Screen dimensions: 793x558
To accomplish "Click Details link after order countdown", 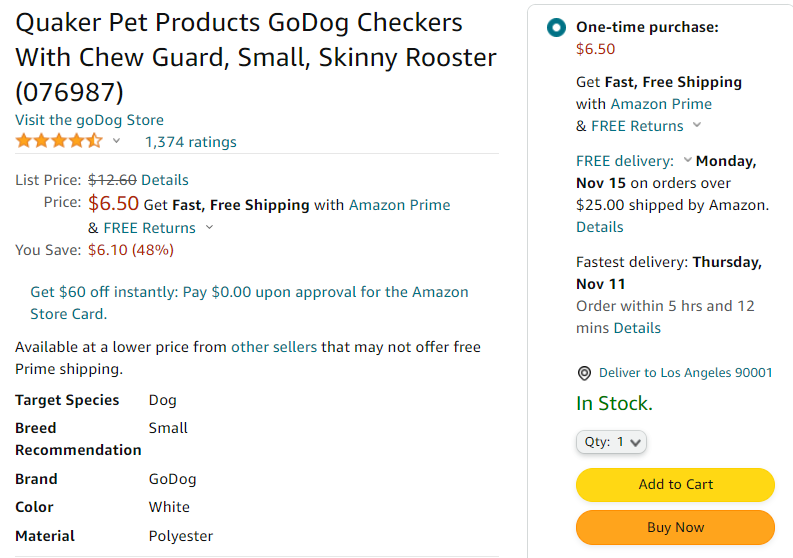I will pos(637,328).
